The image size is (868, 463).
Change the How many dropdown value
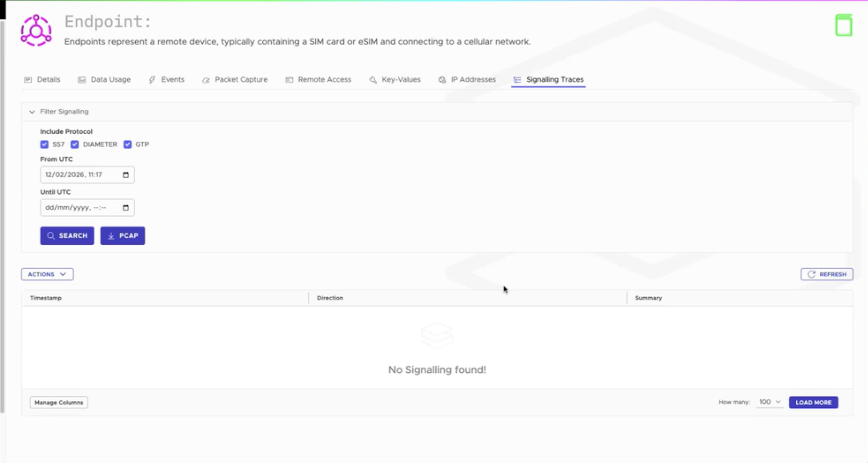769,402
